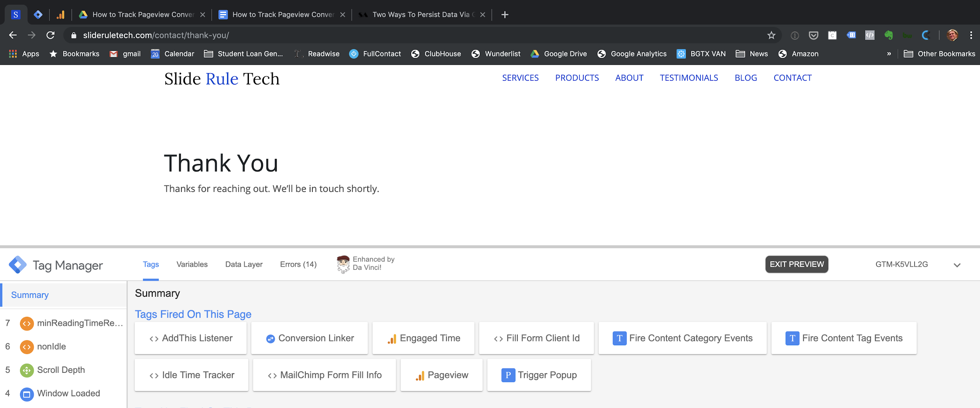980x408 pixels.
Task: Open a new browser tab
Action: coord(505,15)
